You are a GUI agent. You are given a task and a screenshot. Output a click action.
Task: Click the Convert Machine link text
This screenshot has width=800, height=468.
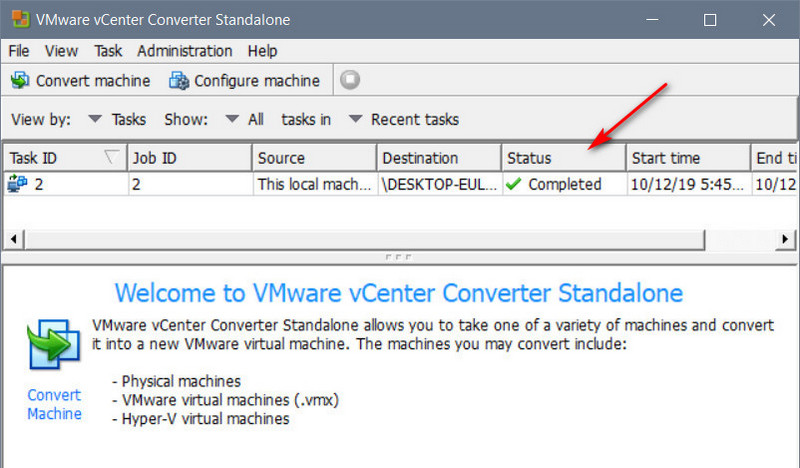(54, 404)
